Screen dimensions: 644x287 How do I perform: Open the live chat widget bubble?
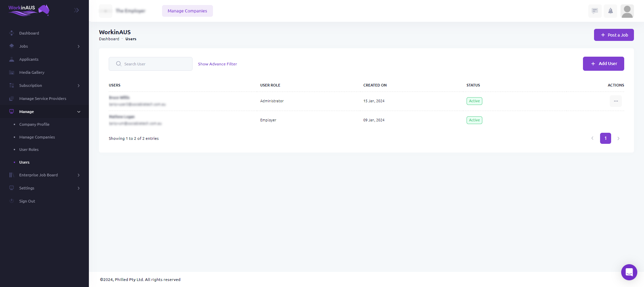[629, 272]
